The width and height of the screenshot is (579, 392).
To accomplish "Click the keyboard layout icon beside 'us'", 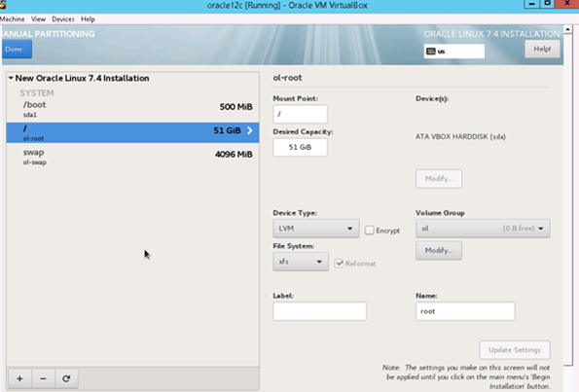I will click(x=430, y=52).
